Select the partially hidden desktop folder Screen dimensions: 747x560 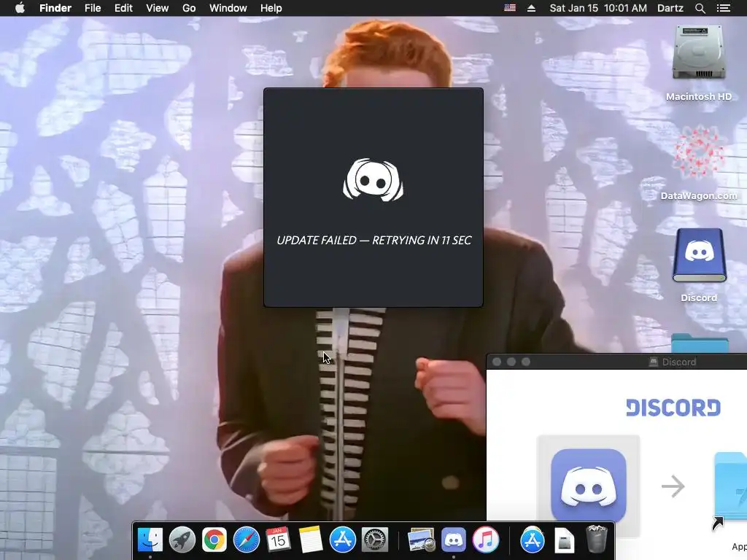coord(700,343)
